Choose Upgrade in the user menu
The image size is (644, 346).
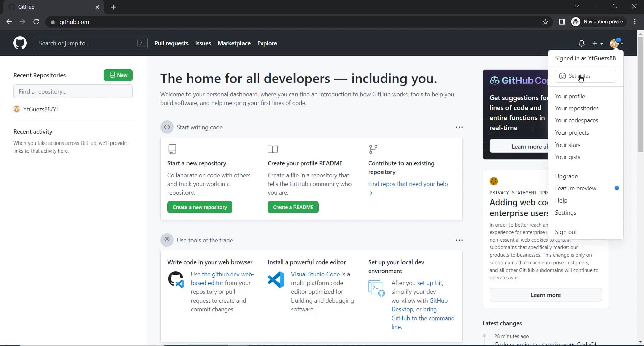(x=586, y=176)
